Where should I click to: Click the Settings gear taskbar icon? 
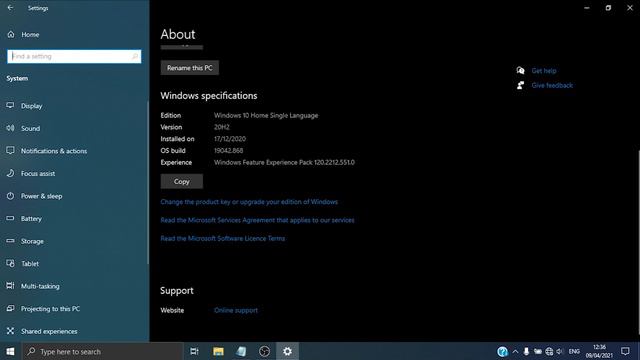click(287, 351)
